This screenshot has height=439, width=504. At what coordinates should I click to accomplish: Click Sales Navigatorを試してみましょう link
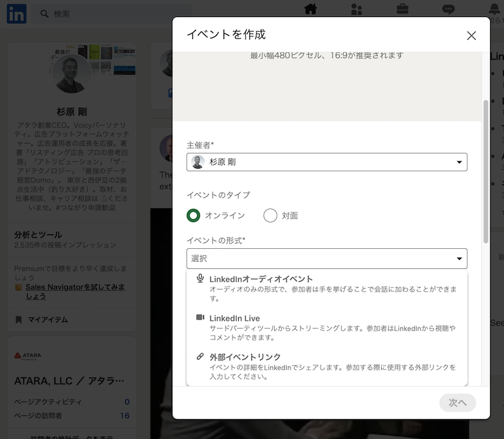point(75,292)
